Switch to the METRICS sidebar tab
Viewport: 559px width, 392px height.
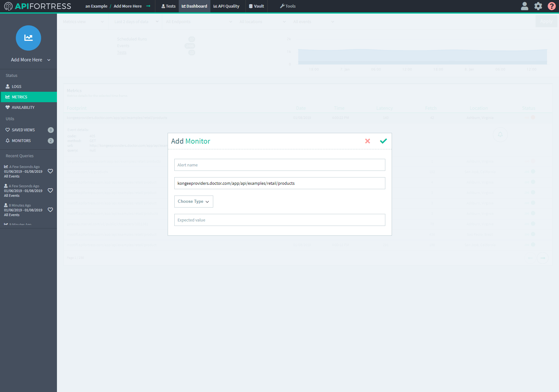point(19,97)
